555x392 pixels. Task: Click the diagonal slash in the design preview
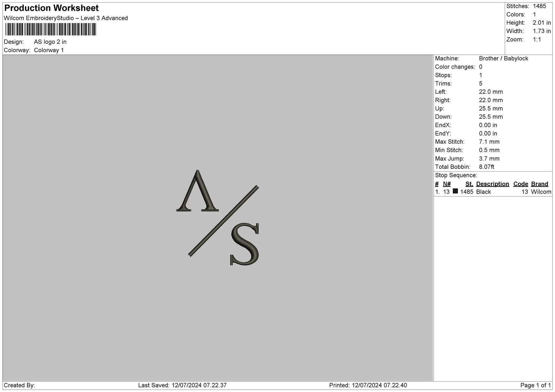point(224,221)
